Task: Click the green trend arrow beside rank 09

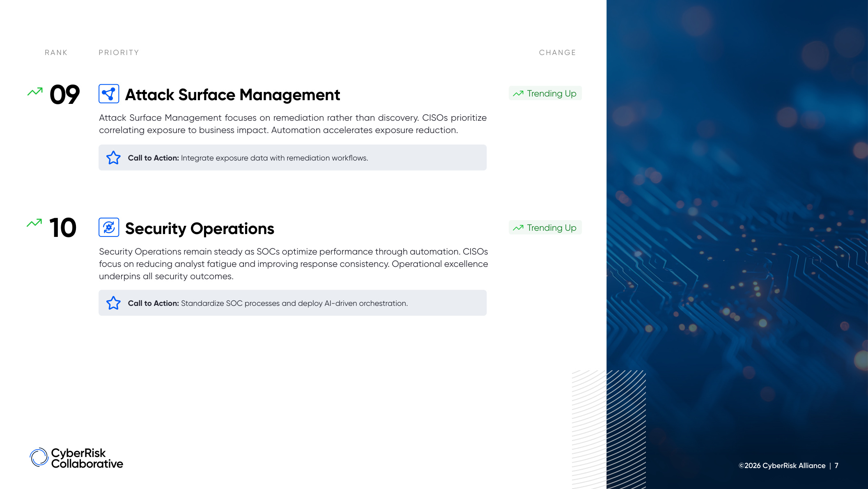Action: click(x=35, y=92)
